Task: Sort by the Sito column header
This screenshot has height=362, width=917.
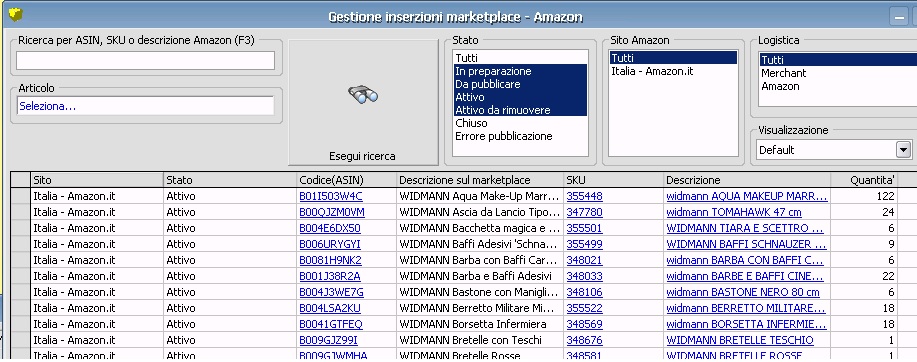Action: click(x=96, y=180)
